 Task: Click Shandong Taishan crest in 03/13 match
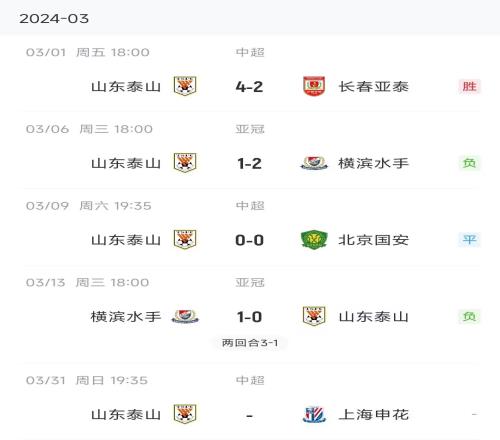point(314,316)
